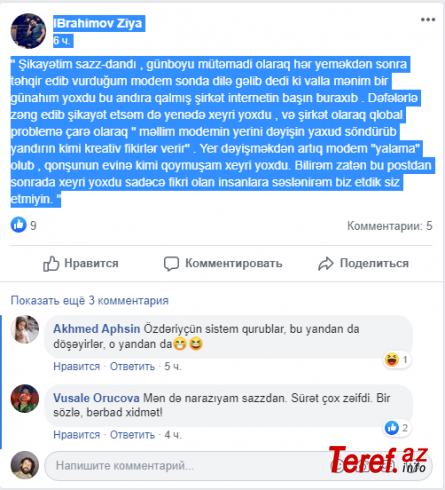Reply to Vusale Orucova's comment via Ответить
445x490 pixels.
click(132, 435)
